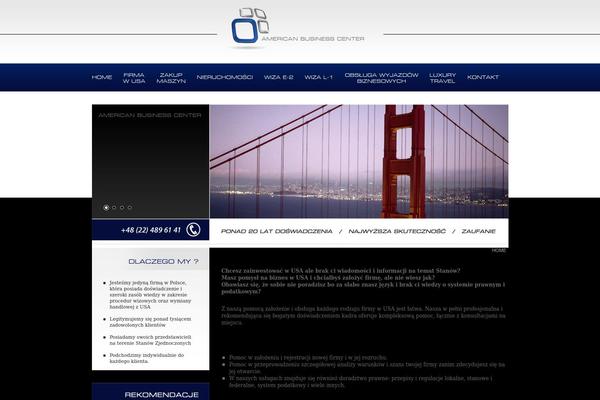Switch to the third slide dot
Screen dimensions: 600x400
[122, 207]
